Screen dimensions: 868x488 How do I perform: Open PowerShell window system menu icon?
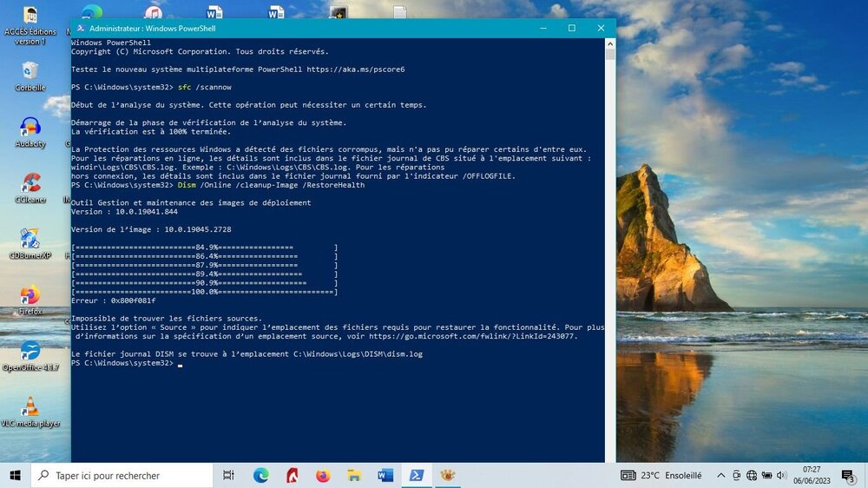(81, 28)
